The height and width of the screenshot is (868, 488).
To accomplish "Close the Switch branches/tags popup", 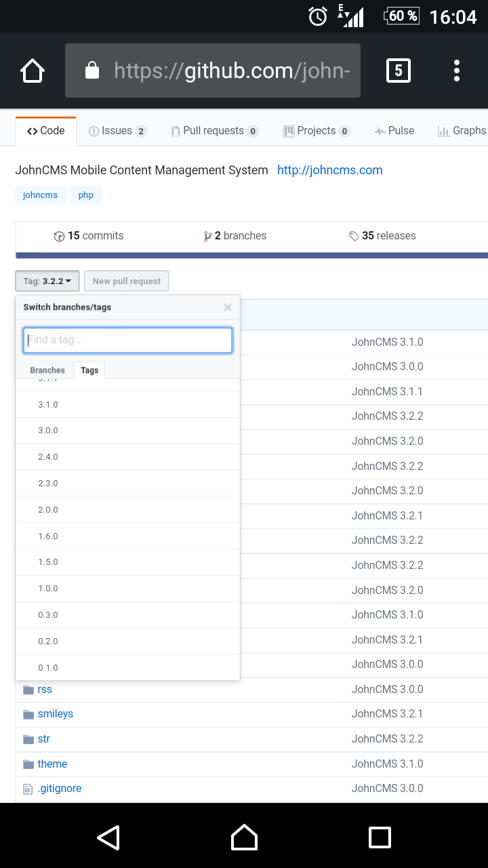I will pyautogui.click(x=228, y=307).
